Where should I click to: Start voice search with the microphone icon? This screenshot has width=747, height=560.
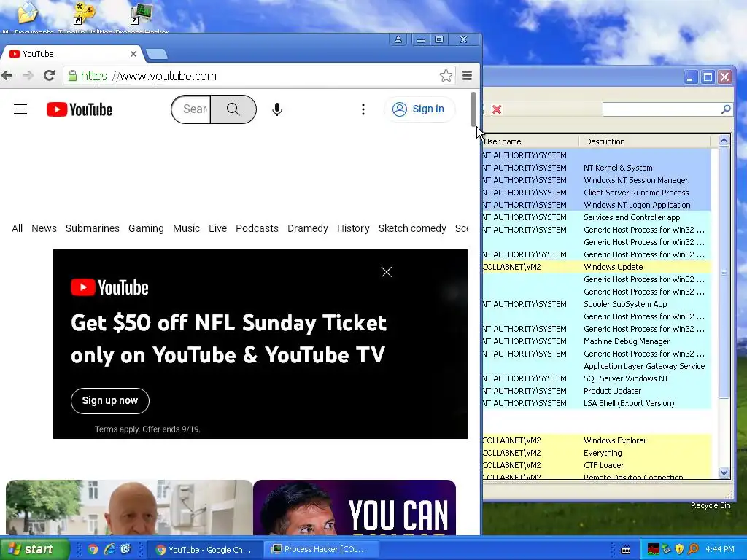(x=276, y=109)
